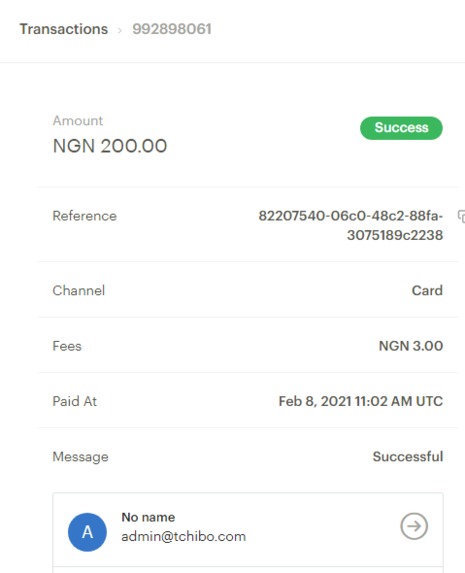Viewport: 465px width, 573px height.
Task: Select the NGN 200.00 amount value
Action: pyautogui.click(x=110, y=146)
